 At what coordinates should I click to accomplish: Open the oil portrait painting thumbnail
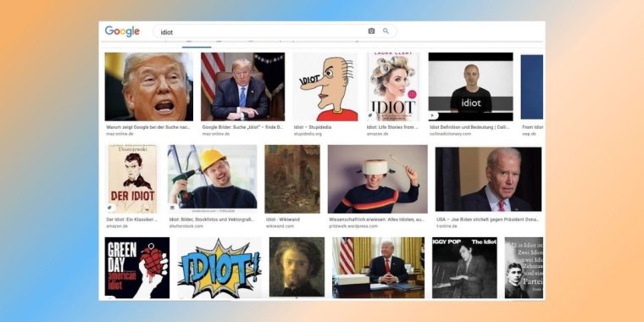tap(297, 267)
